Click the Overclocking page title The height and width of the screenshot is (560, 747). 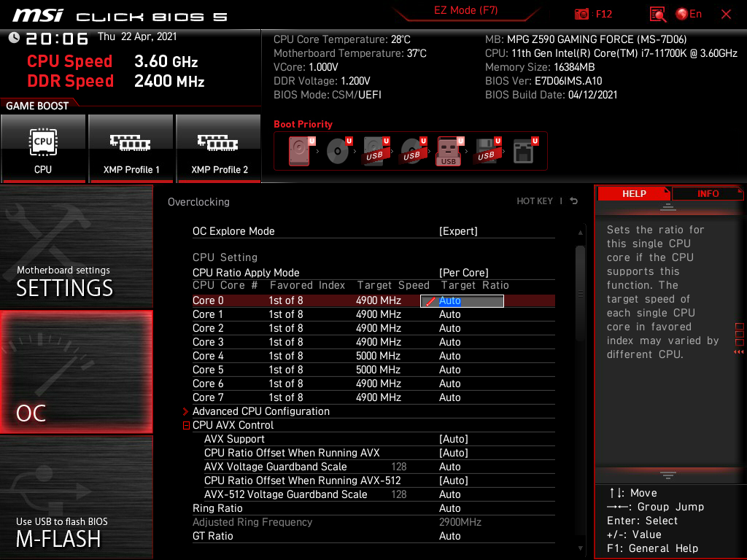click(x=198, y=202)
